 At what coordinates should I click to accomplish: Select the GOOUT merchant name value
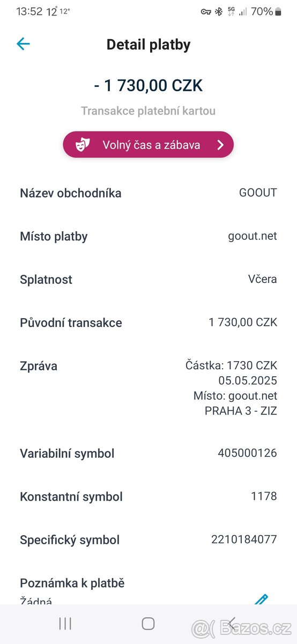[x=258, y=193]
